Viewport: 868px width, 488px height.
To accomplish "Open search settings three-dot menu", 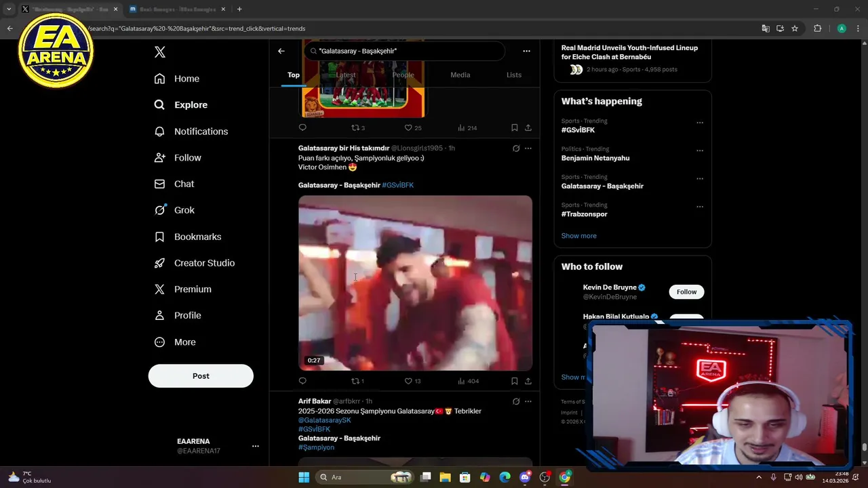I will [526, 51].
